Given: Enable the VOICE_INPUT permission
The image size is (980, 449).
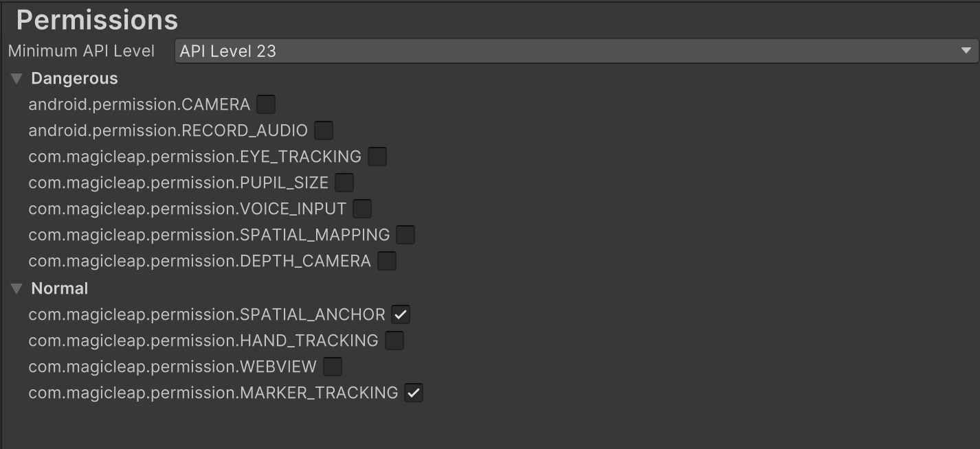Looking at the screenshot, I should pyautogui.click(x=361, y=208).
